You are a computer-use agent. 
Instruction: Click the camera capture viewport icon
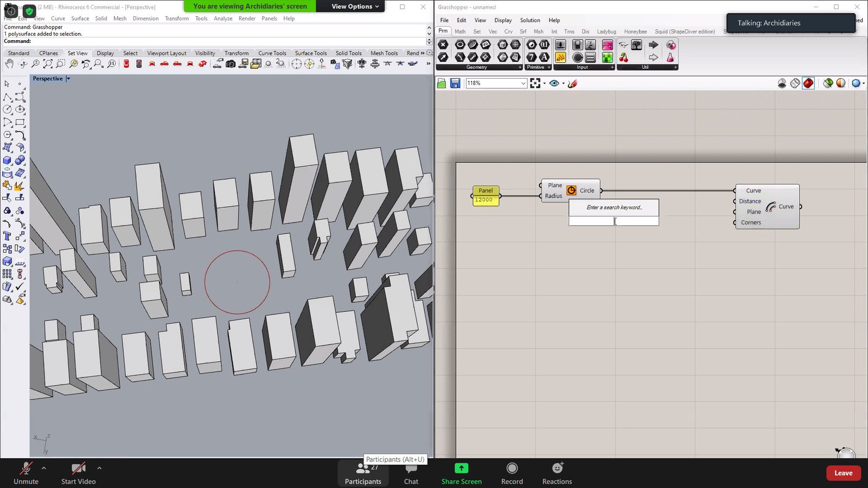[x=231, y=64]
